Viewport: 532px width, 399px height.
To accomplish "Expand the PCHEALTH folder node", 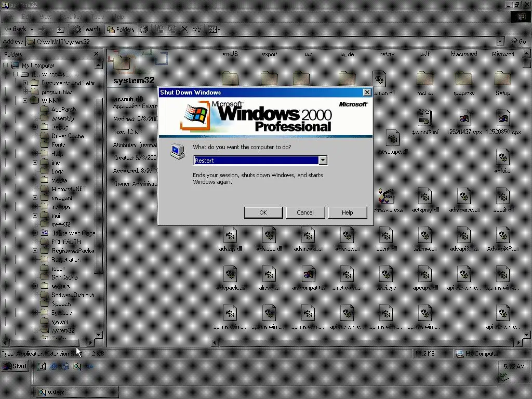I will point(35,242).
